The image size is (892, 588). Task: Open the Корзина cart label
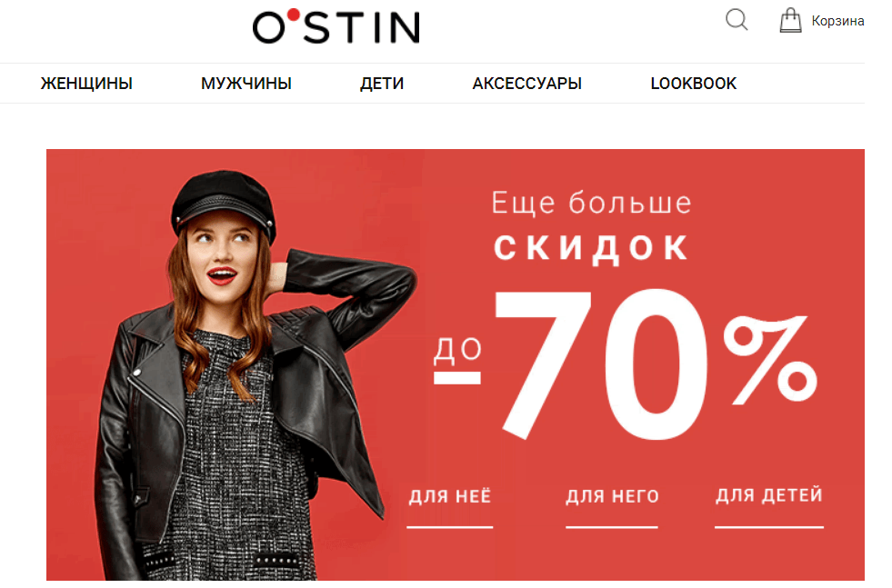837,21
